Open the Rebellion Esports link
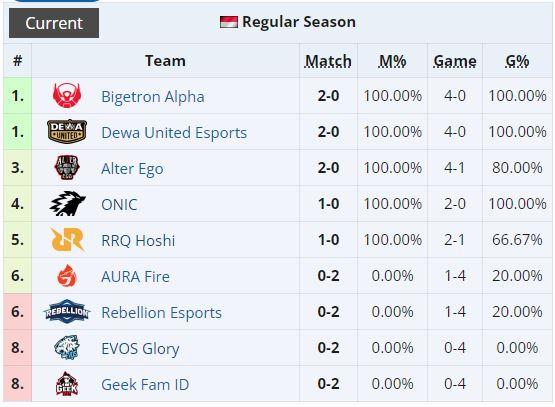The image size is (555, 407). click(x=161, y=313)
